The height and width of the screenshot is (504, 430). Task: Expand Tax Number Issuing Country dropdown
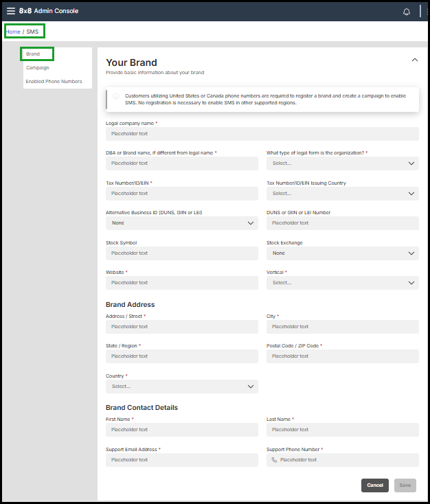tap(342, 194)
